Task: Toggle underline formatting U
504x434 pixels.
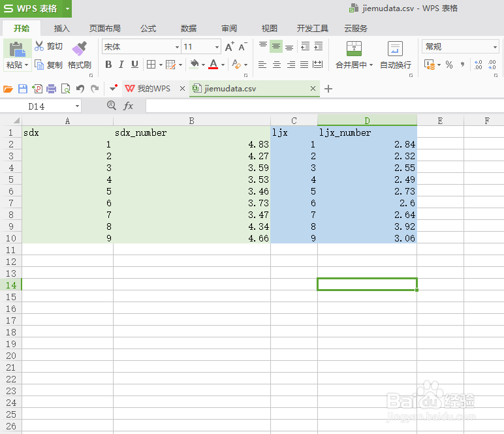Action: pyautogui.click(x=134, y=65)
